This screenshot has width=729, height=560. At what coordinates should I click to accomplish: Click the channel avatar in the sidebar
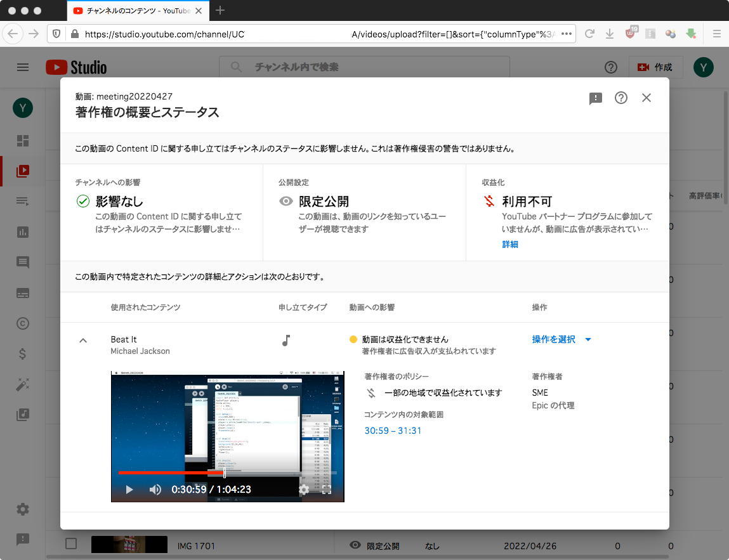23,108
